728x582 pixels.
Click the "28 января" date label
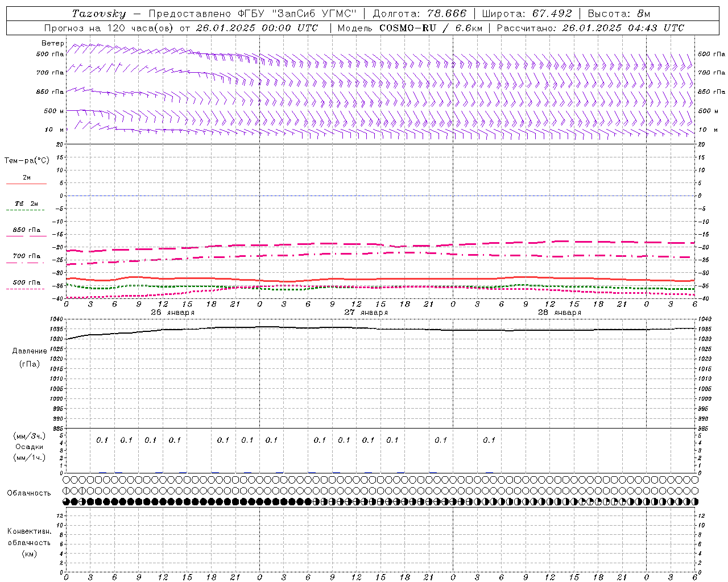click(560, 313)
